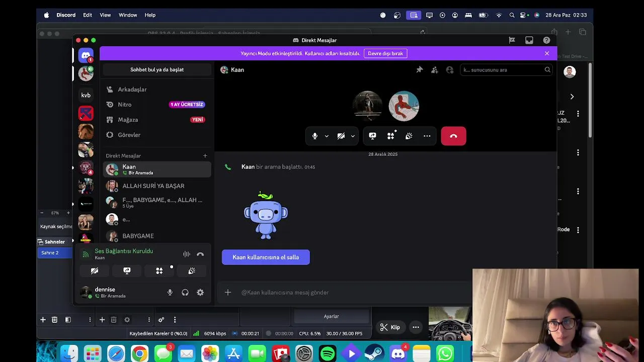
Task: Open Edit menu in menu bar
Action: tap(88, 15)
